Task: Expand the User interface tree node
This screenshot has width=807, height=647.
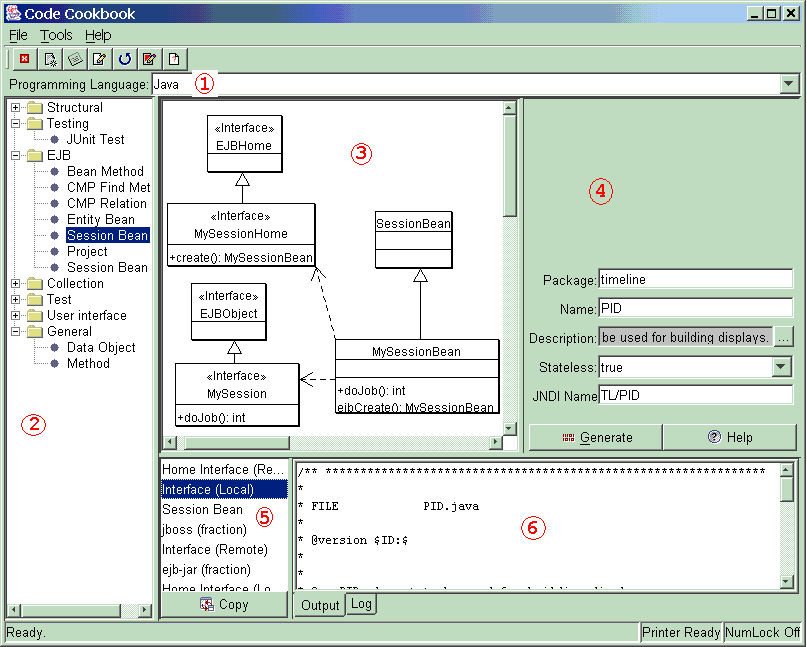Action: 15,316
